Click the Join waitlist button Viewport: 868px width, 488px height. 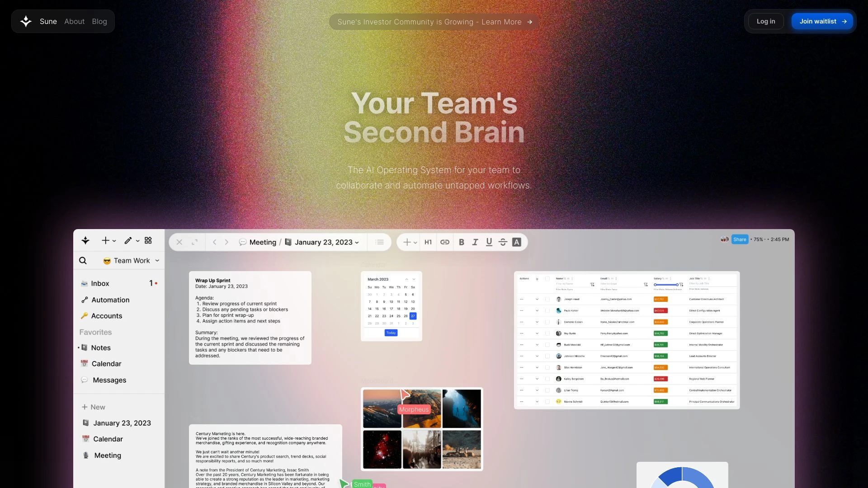point(822,21)
